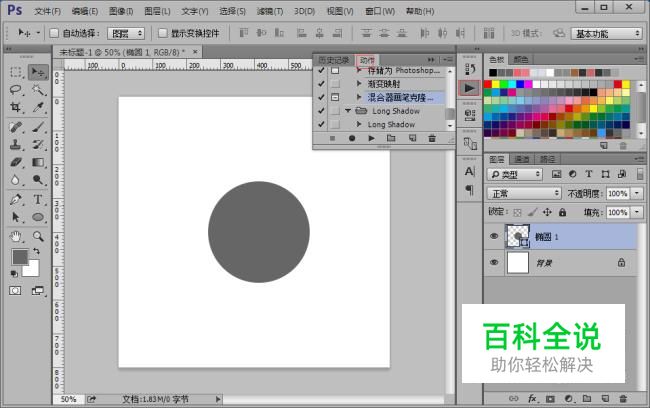Select the Zoom tool in the toolbox
The image size is (650, 408).
pos(38,236)
